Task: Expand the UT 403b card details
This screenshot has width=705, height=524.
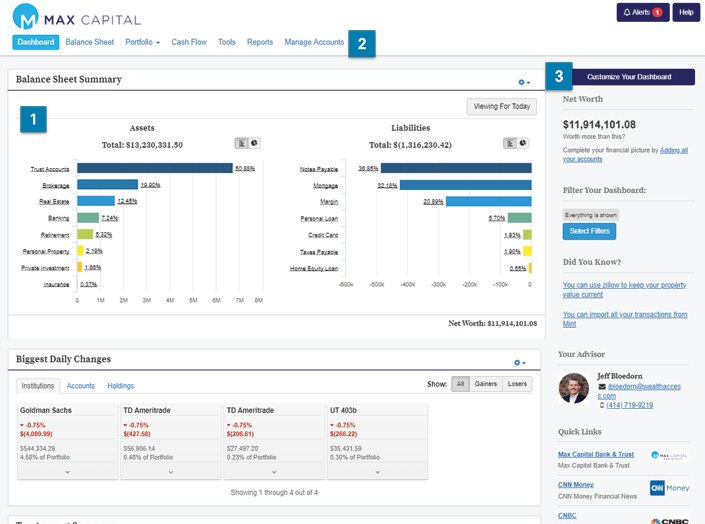Action: (376, 471)
